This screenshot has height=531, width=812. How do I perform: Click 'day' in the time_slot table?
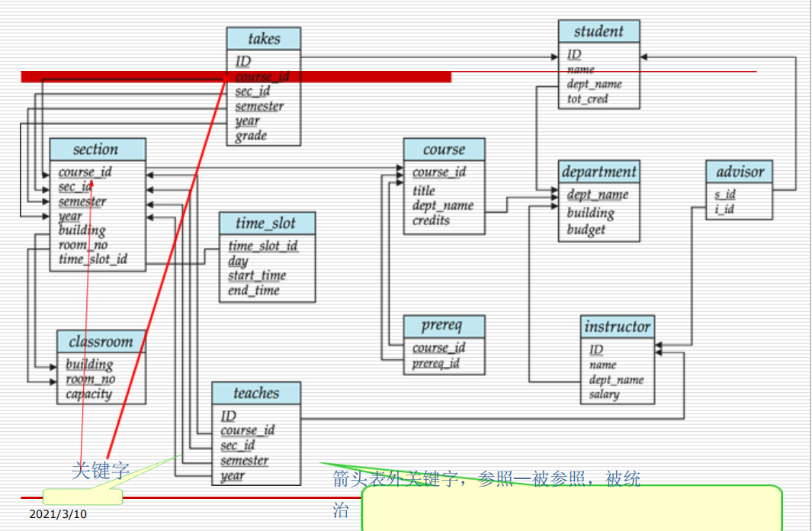tap(238, 261)
